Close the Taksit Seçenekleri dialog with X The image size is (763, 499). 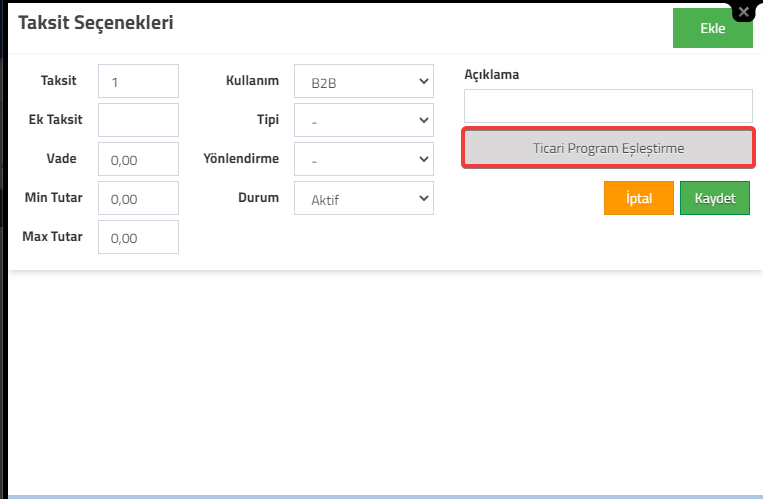click(x=744, y=12)
